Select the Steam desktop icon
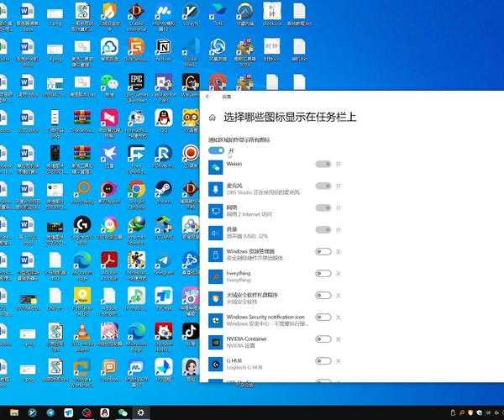Viewport: 504px width, 420px height. click(x=164, y=190)
